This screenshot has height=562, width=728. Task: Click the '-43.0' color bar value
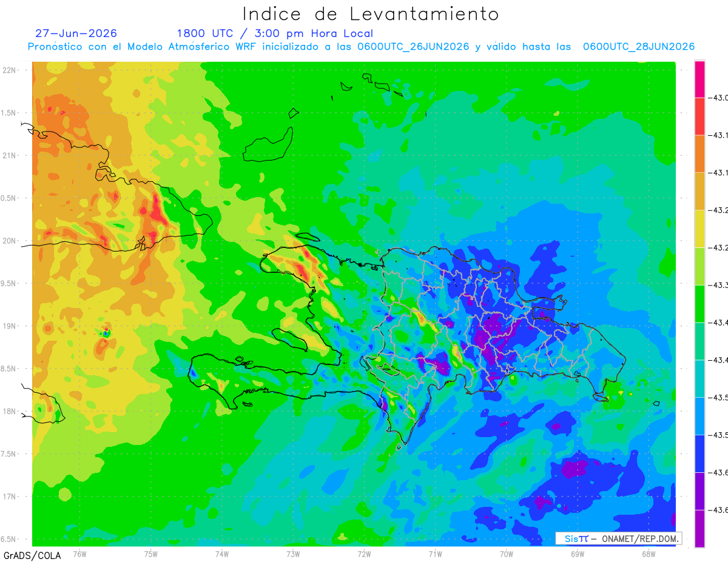(718, 98)
